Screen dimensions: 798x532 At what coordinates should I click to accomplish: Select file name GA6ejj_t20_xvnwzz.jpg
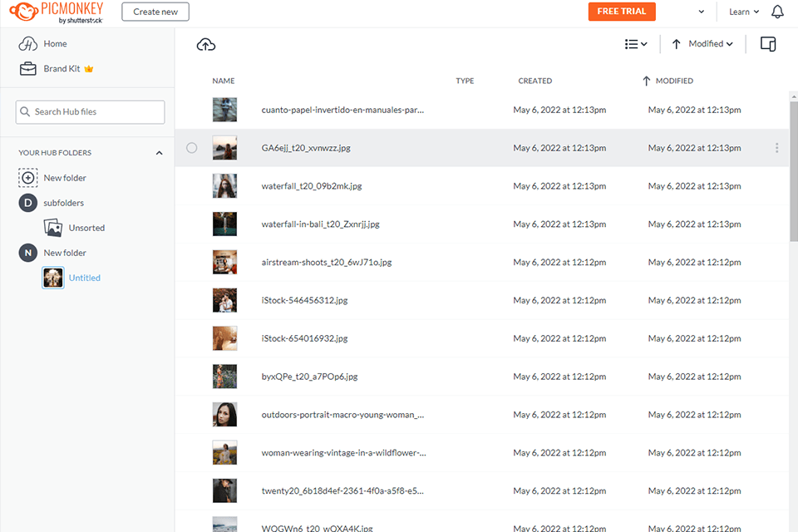point(306,148)
